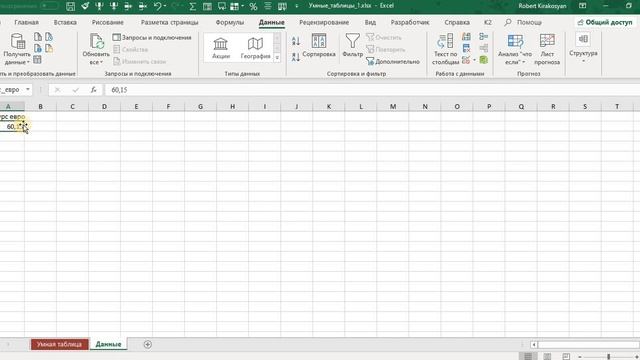Viewport: 640px width, 360px height.
Task: Open the Sort (Сортировка) dialog
Action: 319,46
